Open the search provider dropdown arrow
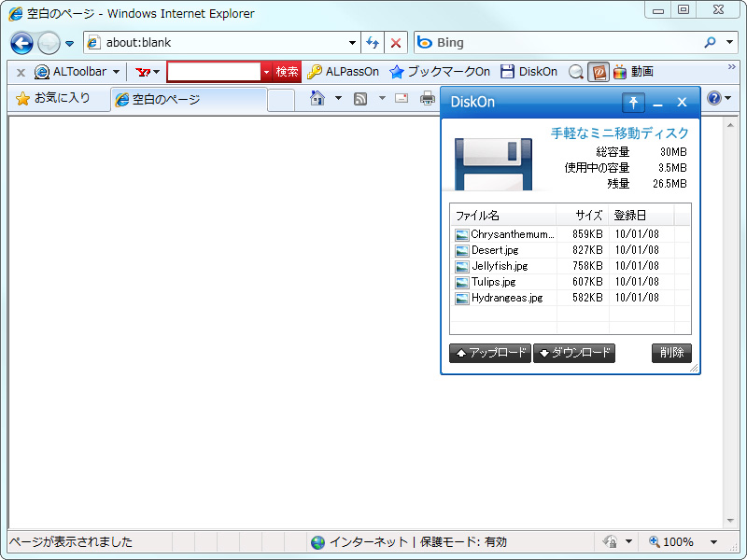The image size is (747, 560). (x=729, y=42)
